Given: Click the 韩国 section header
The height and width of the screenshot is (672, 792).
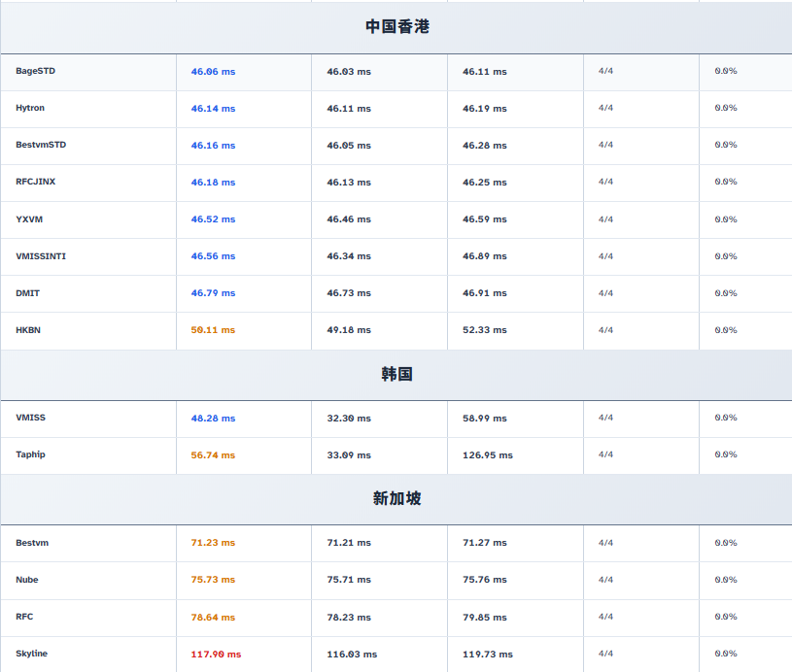Looking at the screenshot, I should coord(396,374).
